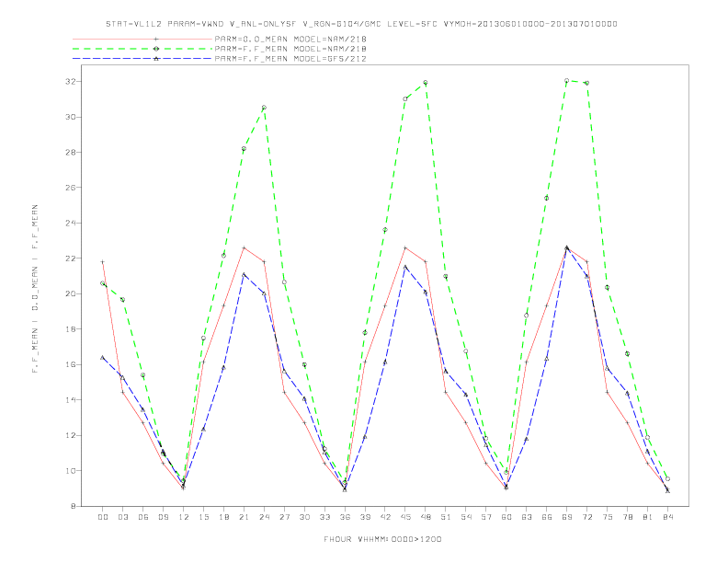Select legend entry PARM=F.F_MEAN MODEL=NAM/218
The width and height of the screenshot is (728, 563).
[x=290, y=49]
